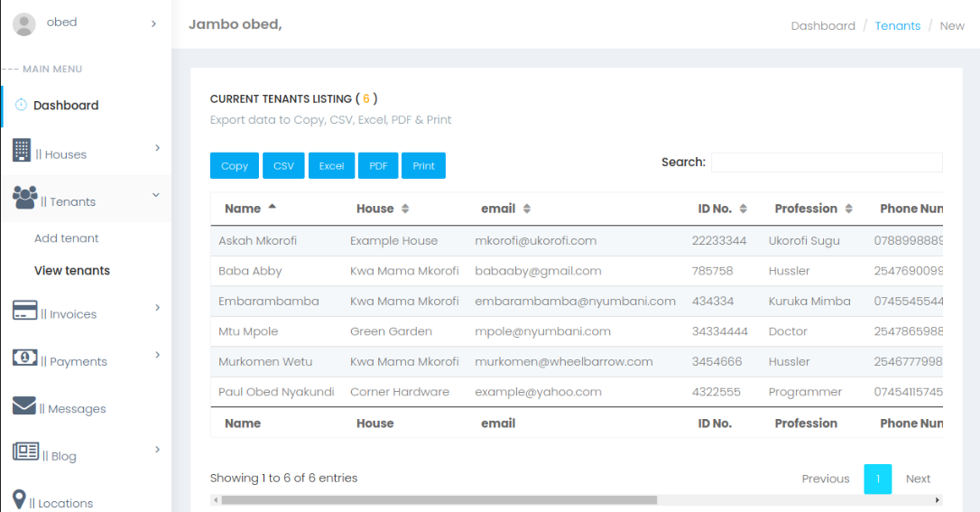The image size is (980, 512).
Task: Click the Tenants people group icon
Action: (25, 197)
